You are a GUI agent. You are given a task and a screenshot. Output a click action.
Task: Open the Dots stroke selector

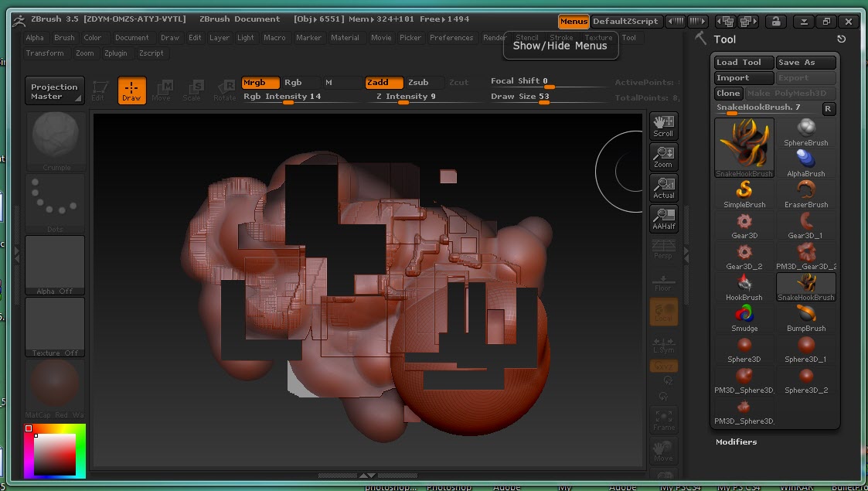(x=55, y=203)
